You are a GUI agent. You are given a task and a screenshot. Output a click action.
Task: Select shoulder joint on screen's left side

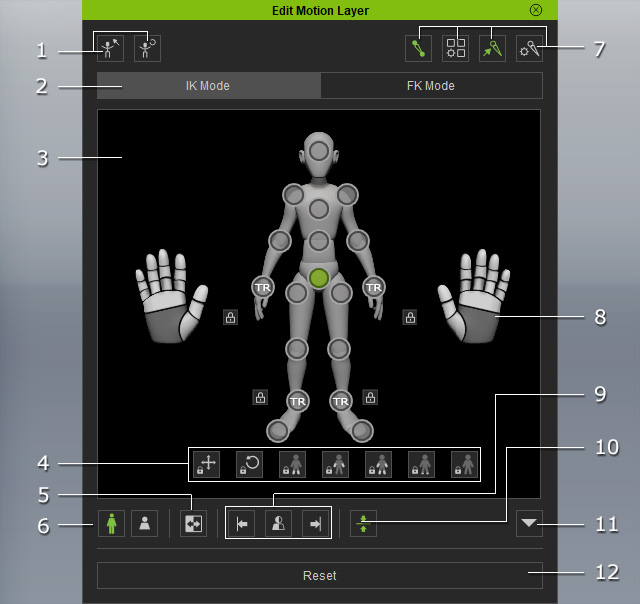click(293, 195)
